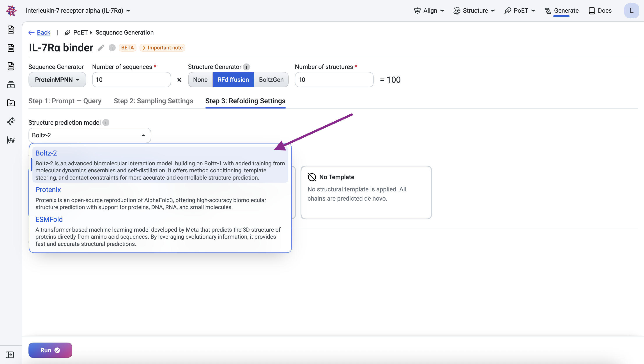Choose ESMFold from the model list
This screenshot has height=364, width=644.
(160, 231)
